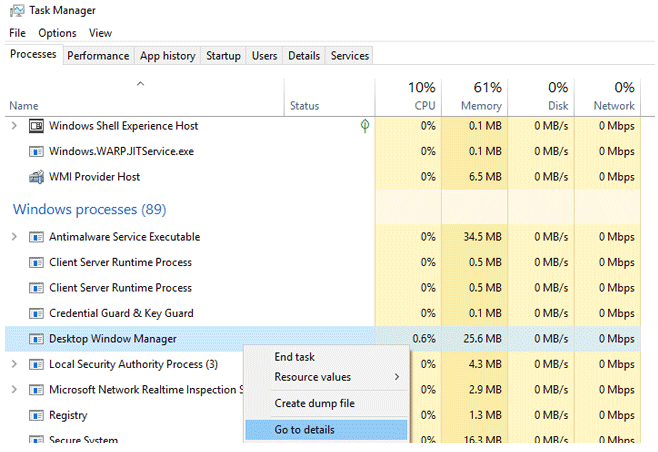Image resolution: width=658 pixels, height=452 pixels.
Task: Click the Microsoft Network Realtime Inspection icon
Action: (x=36, y=390)
